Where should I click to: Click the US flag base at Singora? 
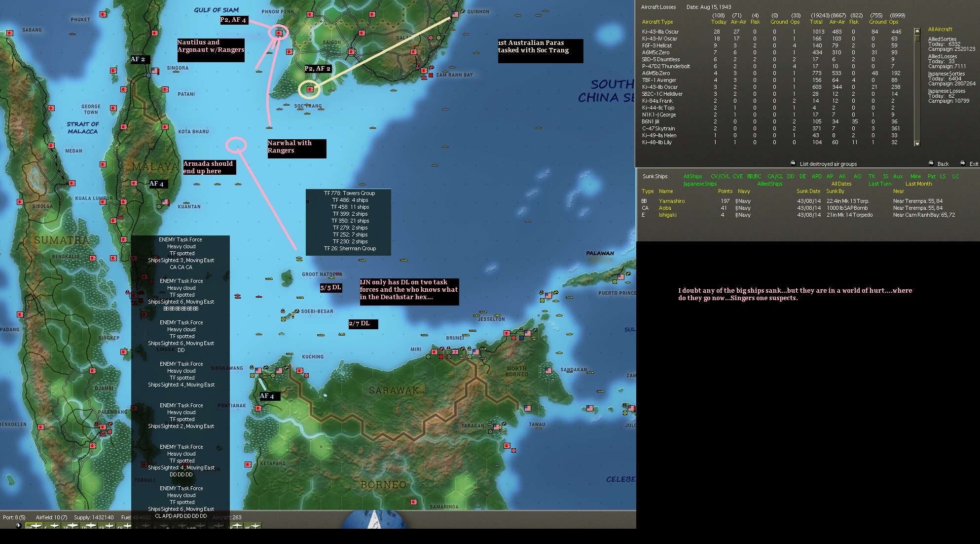click(x=155, y=71)
